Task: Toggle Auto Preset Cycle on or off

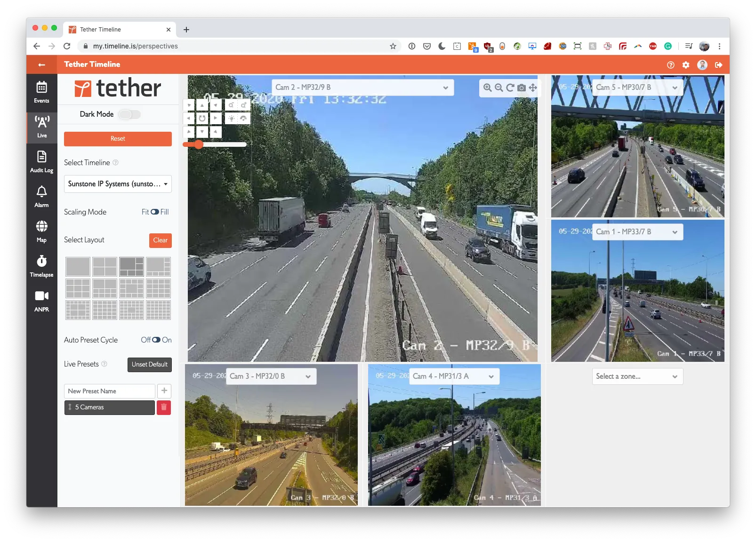Action: coord(156,340)
